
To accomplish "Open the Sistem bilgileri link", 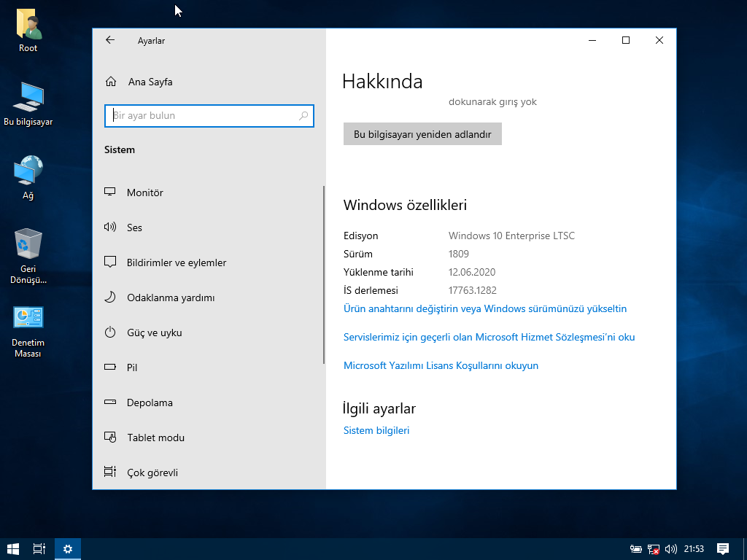I will click(x=376, y=430).
